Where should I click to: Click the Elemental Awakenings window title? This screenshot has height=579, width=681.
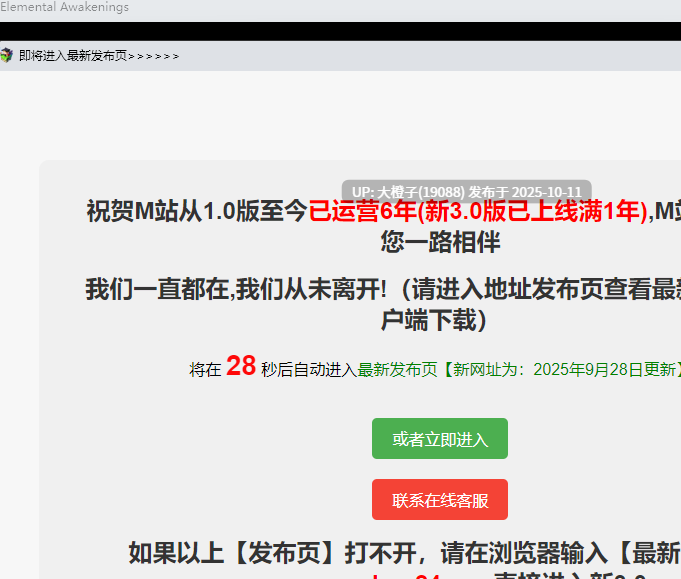pos(64,7)
